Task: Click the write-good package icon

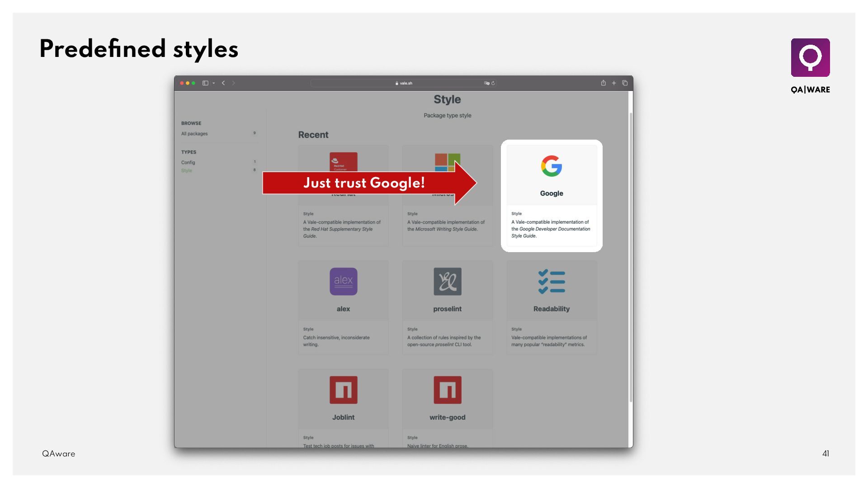Action: [x=447, y=390]
